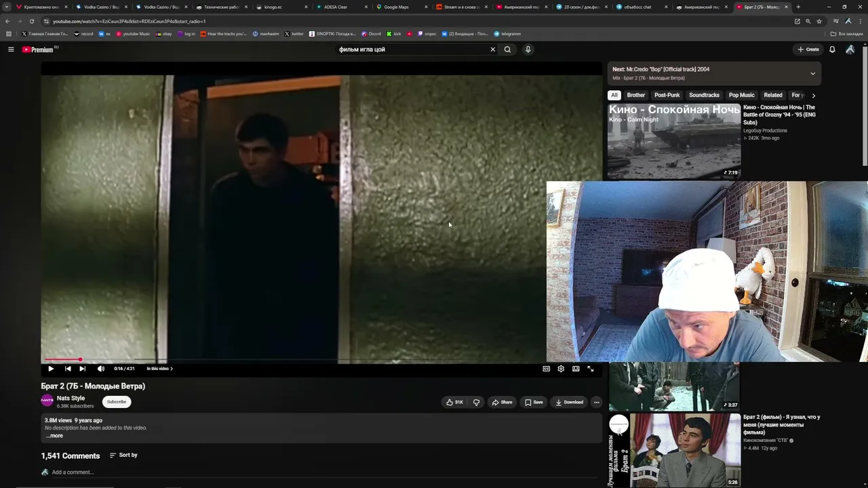Open the browser zoom magnifier icon
Viewport: 868px width, 488px height.
(x=808, y=21)
